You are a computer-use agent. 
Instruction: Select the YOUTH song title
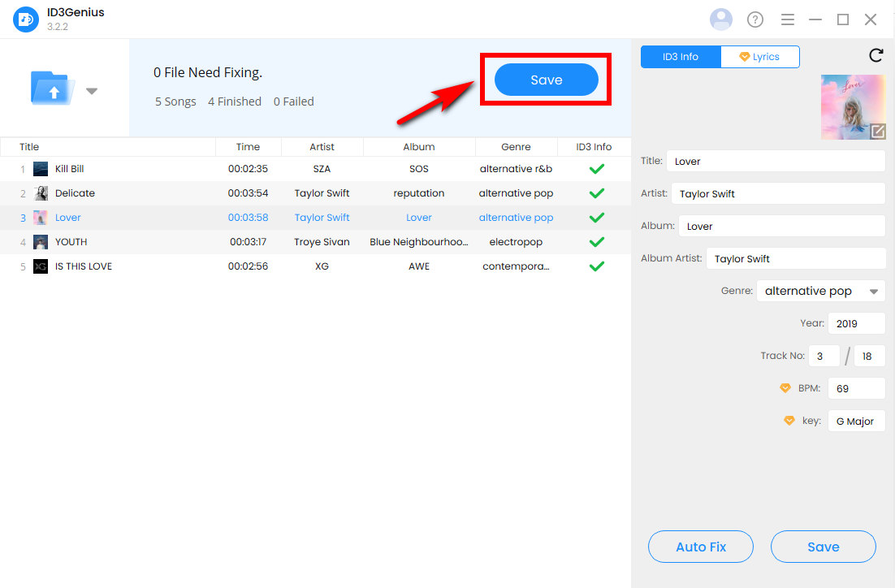[71, 242]
